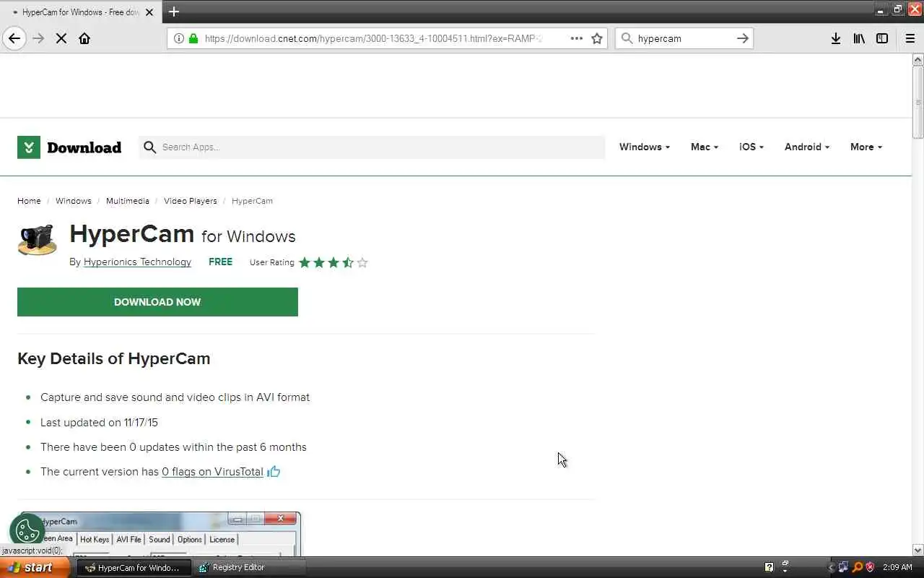Open the browser home page
Image resolution: width=924 pixels, height=578 pixels.
(84, 38)
